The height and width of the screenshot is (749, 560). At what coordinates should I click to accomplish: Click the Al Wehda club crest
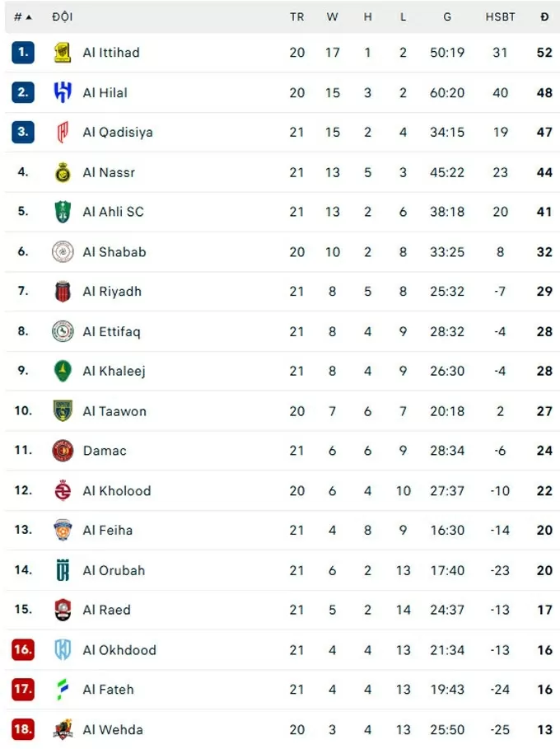coord(62,729)
